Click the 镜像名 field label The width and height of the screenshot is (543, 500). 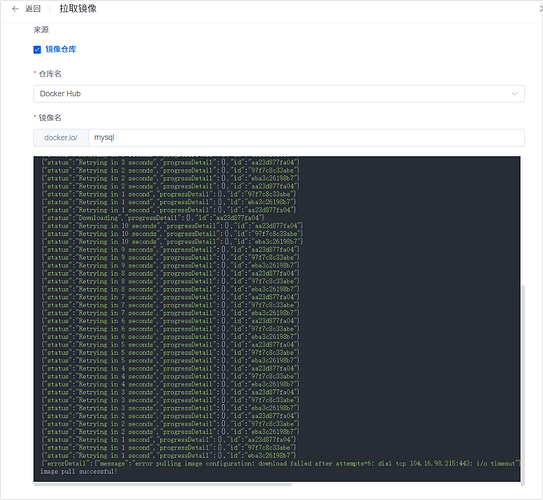(x=50, y=118)
